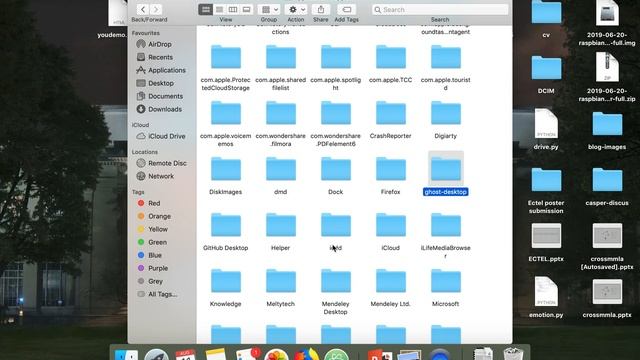Open the Group by dropdown

click(269, 9)
